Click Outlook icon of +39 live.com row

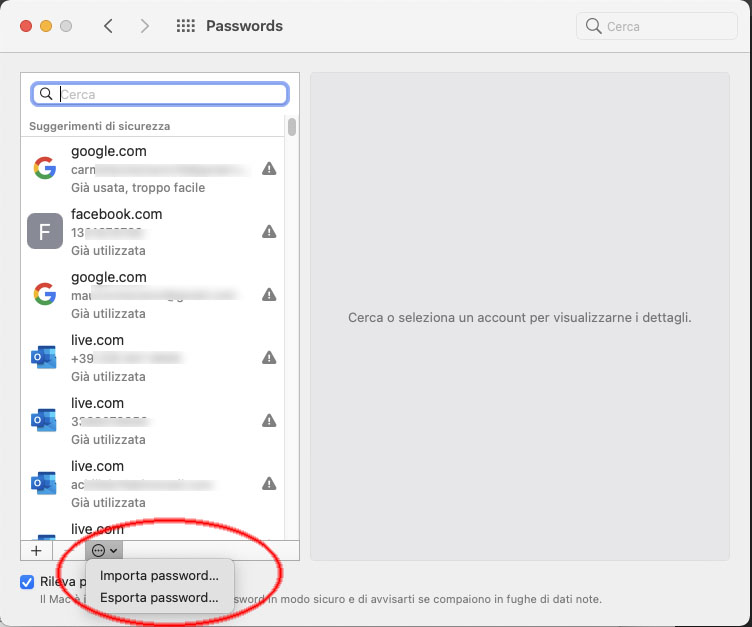coord(44,357)
